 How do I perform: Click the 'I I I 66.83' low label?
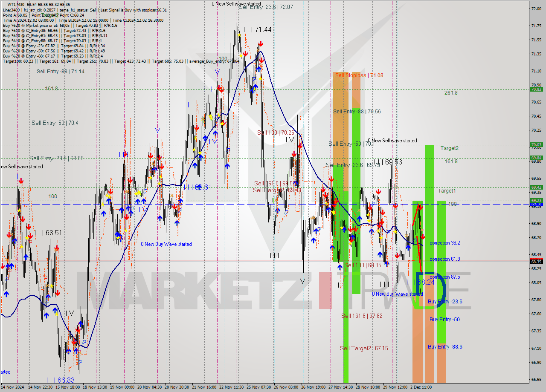[60, 380]
